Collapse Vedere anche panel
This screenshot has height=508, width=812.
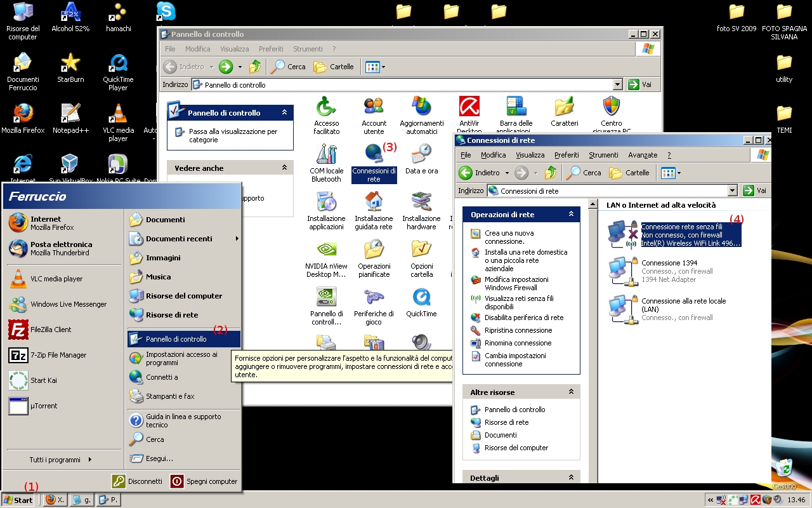pyautogui.click(x=285, y=168)
